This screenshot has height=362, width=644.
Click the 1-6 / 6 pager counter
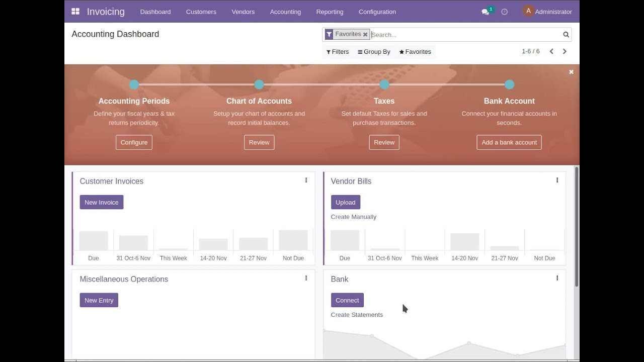click(x=531, y=51)
